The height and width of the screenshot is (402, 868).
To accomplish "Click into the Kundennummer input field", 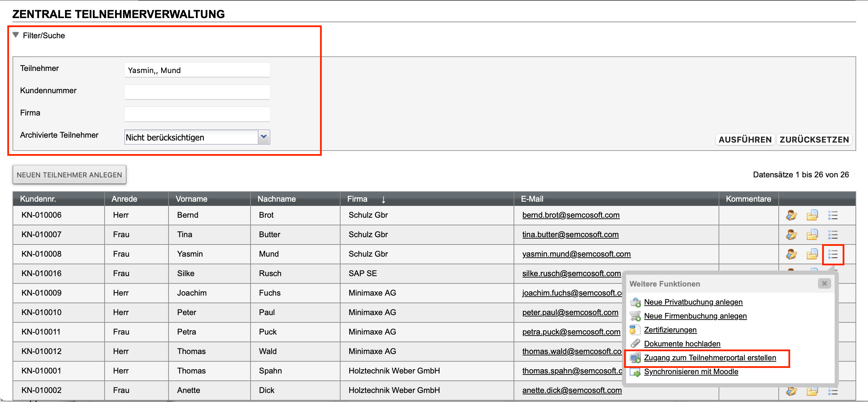I will (197, 92).
